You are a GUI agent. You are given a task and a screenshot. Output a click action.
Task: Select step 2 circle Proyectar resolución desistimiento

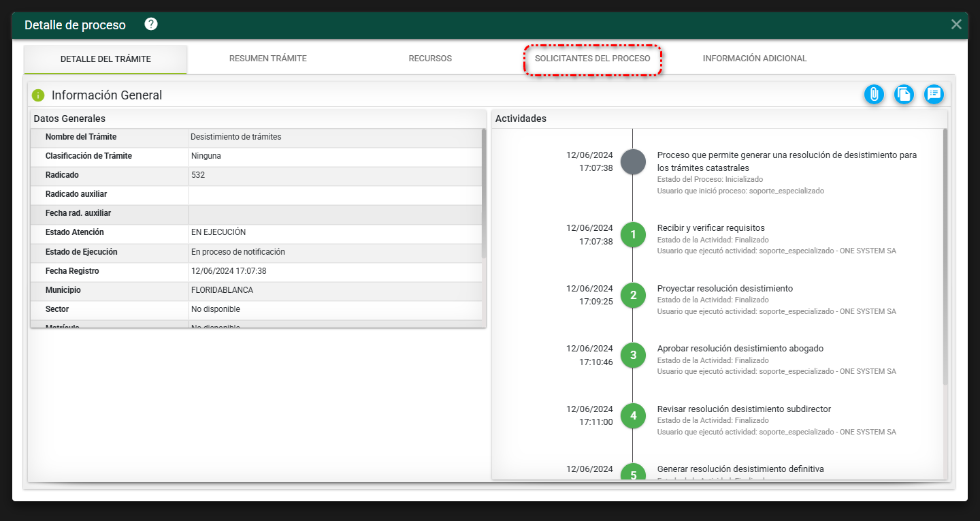coord(633,295)
